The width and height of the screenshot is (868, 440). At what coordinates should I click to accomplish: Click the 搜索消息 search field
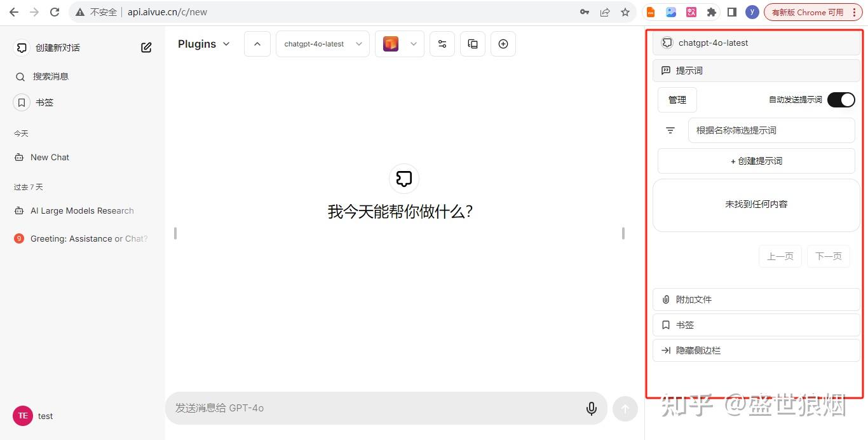[x=83, y=76]
